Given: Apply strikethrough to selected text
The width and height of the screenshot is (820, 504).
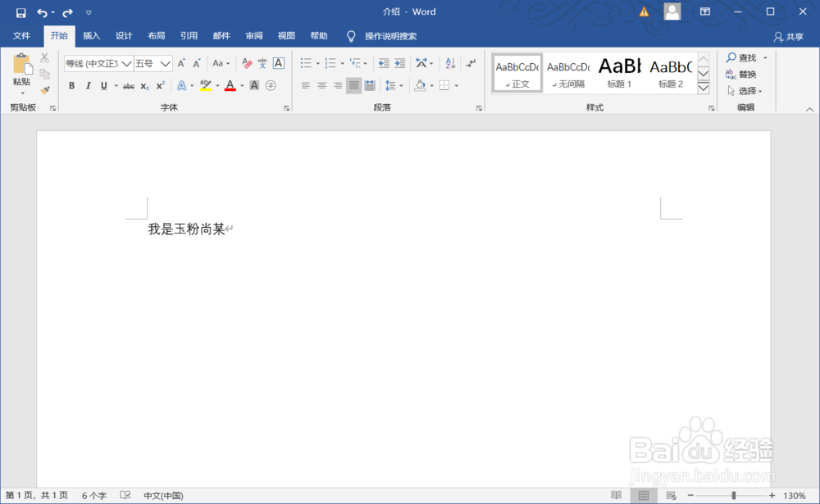Looking at the screenshot, I should 127,85.
